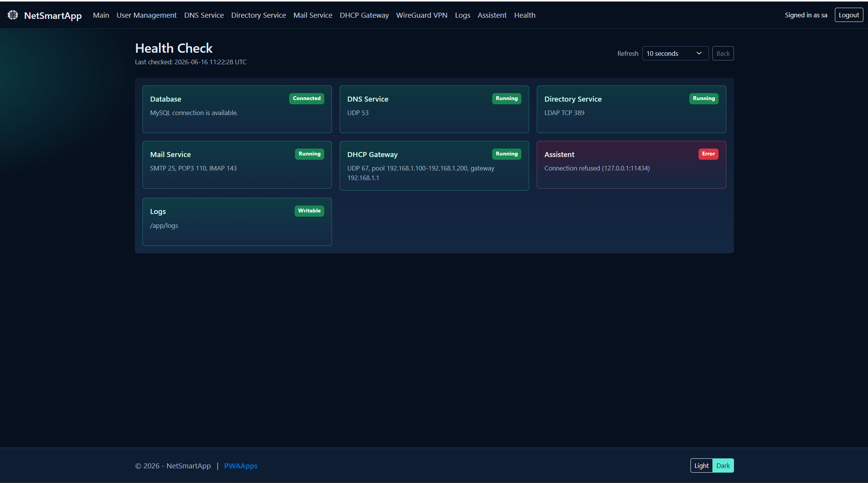Click "SMTP 25, POP3 110, IMAP 143" text
Viewport: 868px width, 483px height.
(193, 168)
